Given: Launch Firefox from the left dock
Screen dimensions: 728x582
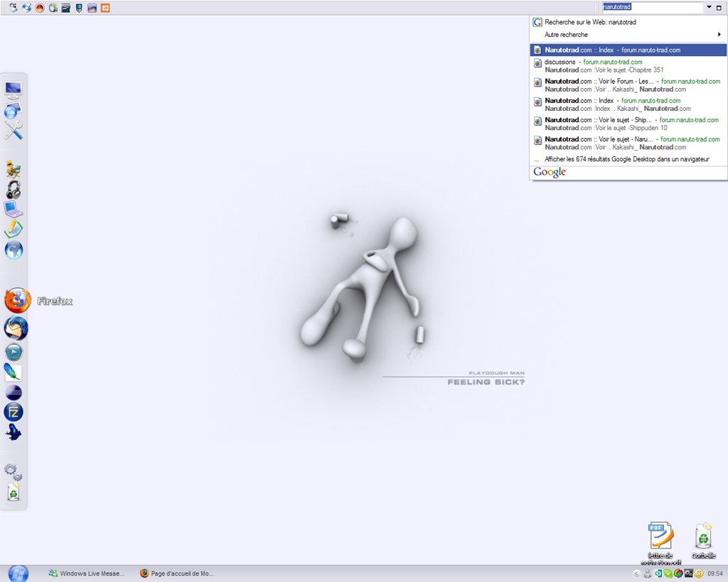Looking at the screenshot, I should tap(18, 301).
